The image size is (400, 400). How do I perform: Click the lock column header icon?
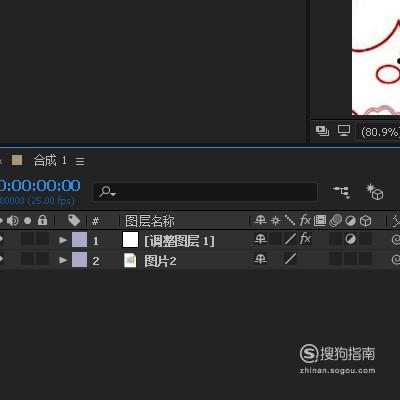click(42, 220)
